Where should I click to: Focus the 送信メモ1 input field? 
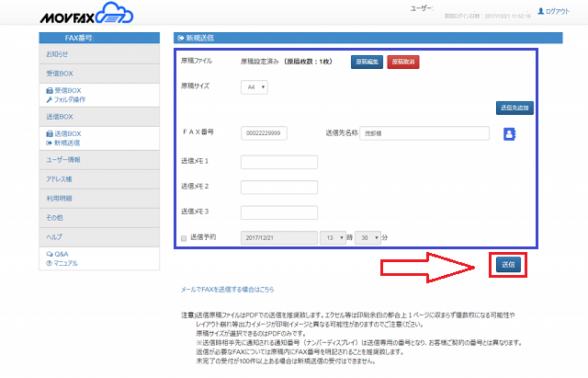(x=279, y=162)
